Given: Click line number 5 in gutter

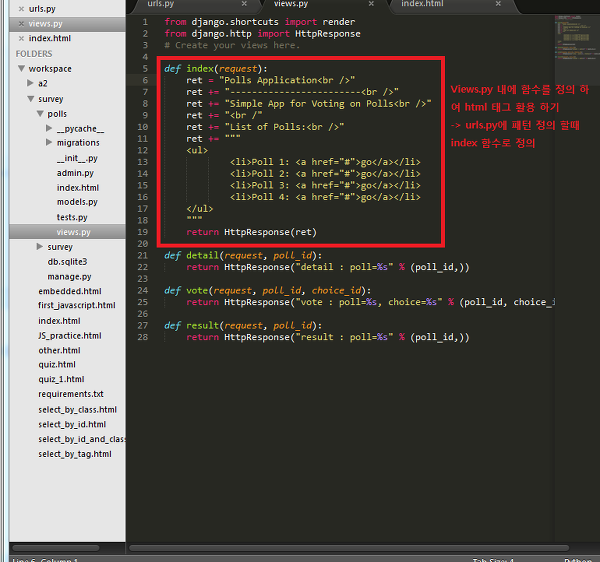Looking at the screenshot, I should click(145, 68).
